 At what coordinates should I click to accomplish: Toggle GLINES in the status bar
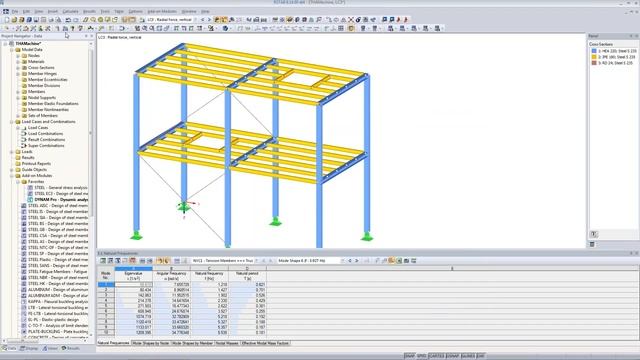[468, 356]
